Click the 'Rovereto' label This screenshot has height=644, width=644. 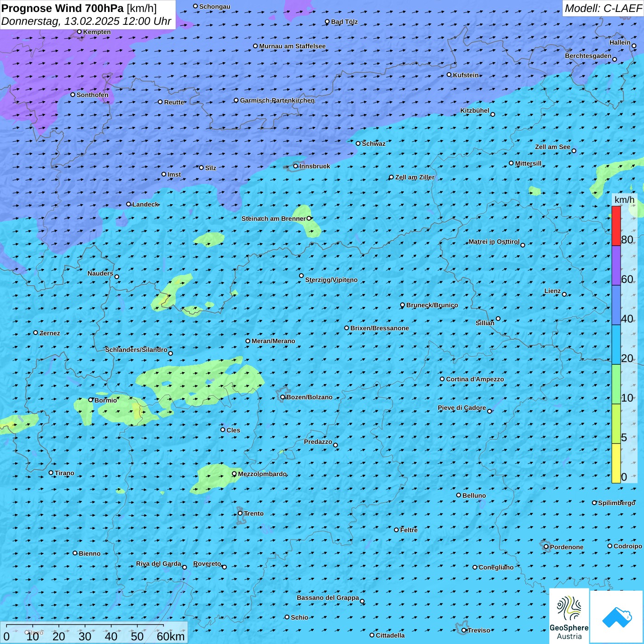click(x=207, y=563)
